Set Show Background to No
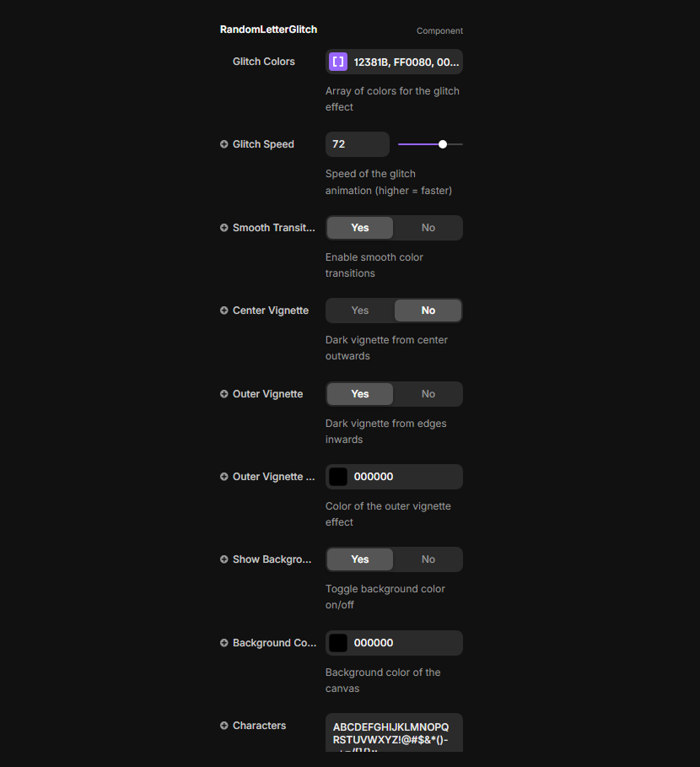 pos(428,559)
